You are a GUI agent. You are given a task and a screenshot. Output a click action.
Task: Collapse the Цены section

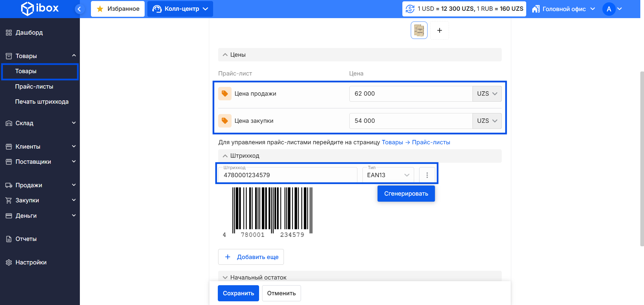pyautogui.click(x=238, y=55)
